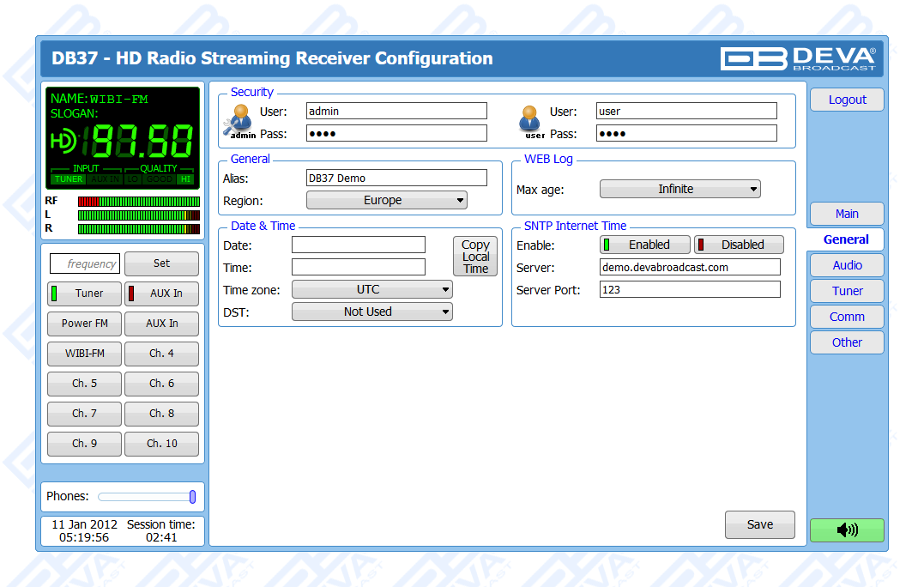The width and height of the screenshot is (924, 587).
Task: Switch input to Tuner
Action: (84, 293)
